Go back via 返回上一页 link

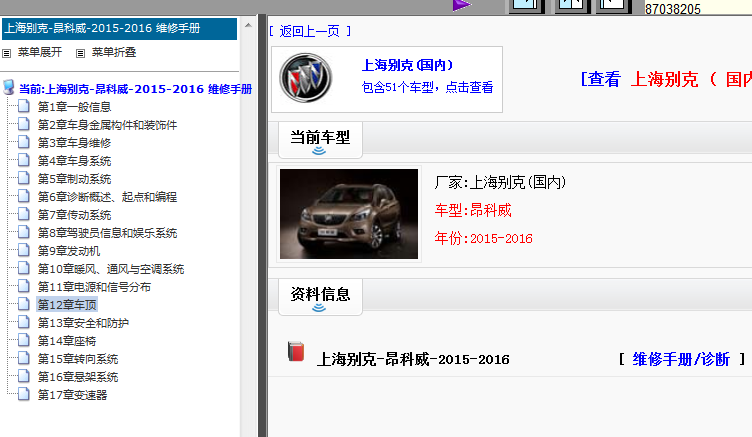tap(310, 31)
